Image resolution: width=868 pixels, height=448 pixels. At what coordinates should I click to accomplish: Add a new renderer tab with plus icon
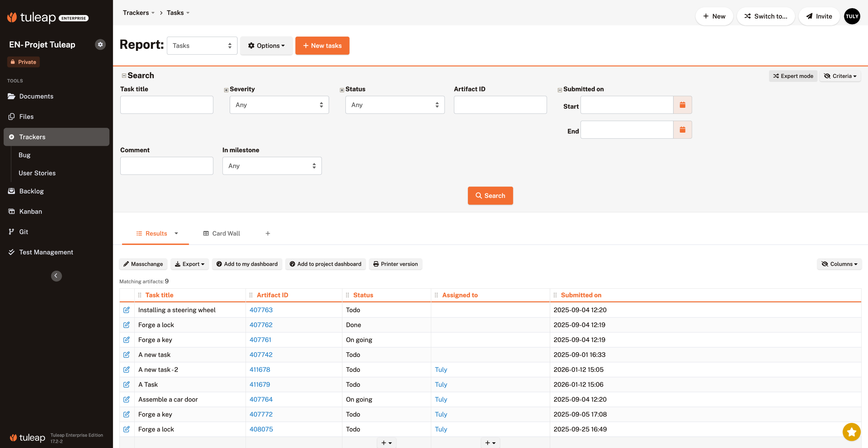268,233
